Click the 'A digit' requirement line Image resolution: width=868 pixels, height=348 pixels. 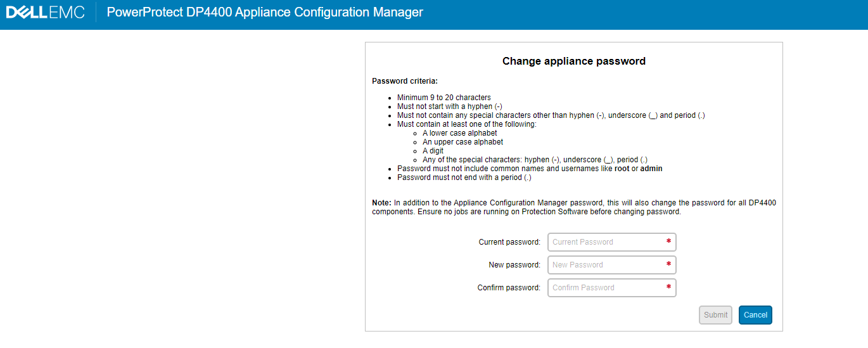[x=433, y=151]
